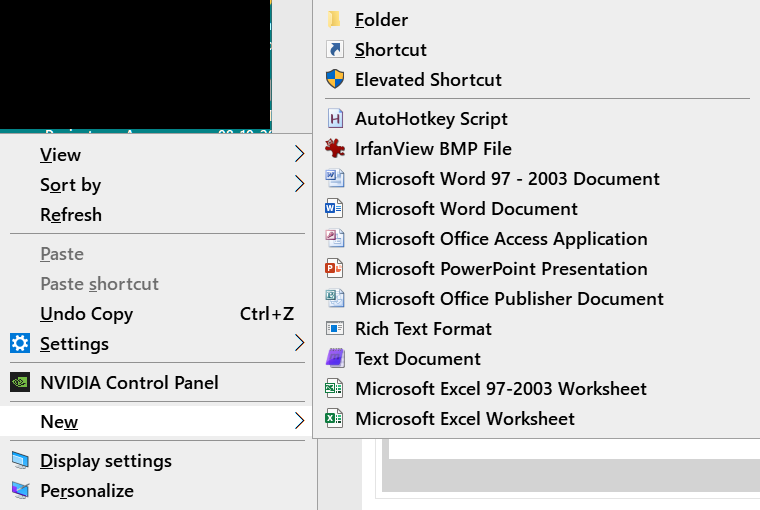
Task: Create a new Folder
Action: tap(537, 20)
